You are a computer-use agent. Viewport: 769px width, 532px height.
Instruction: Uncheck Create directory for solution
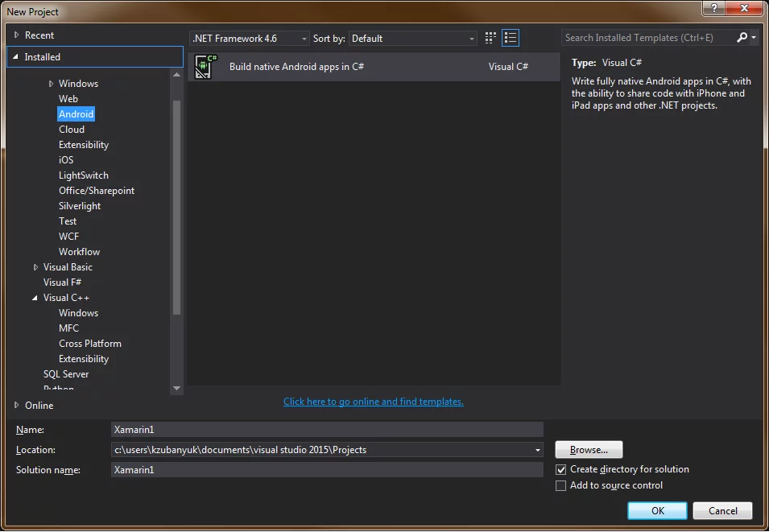point(561,469)
